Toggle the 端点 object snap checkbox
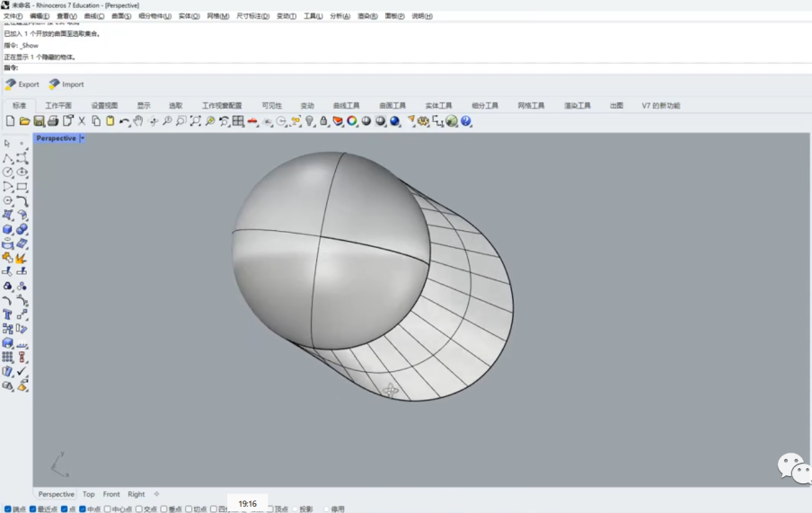The height and width of the screenshot is (513, 812). [8, 509]
